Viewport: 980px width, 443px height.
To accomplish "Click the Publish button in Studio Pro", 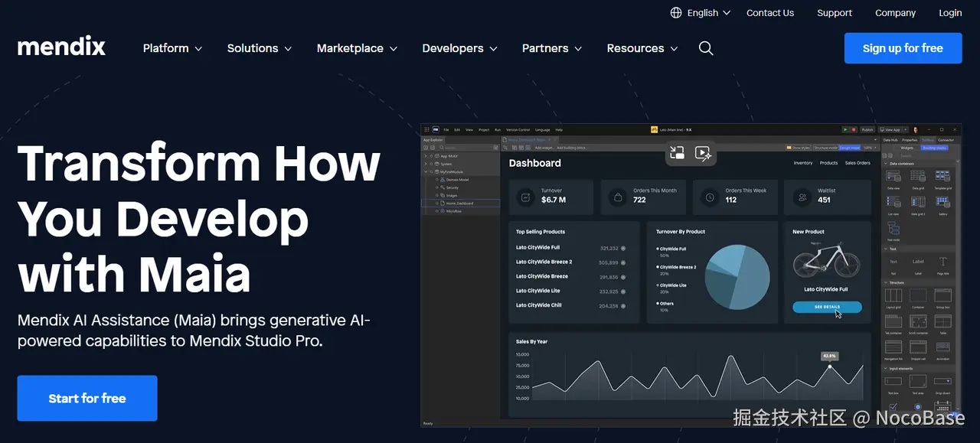I will 867,129.
